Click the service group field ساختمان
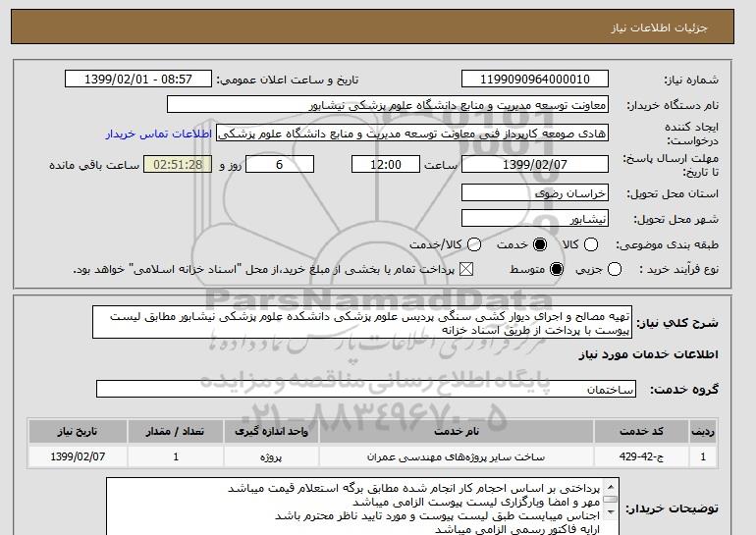The height and width of the screenshot is (535, 756). pos(366,389)
